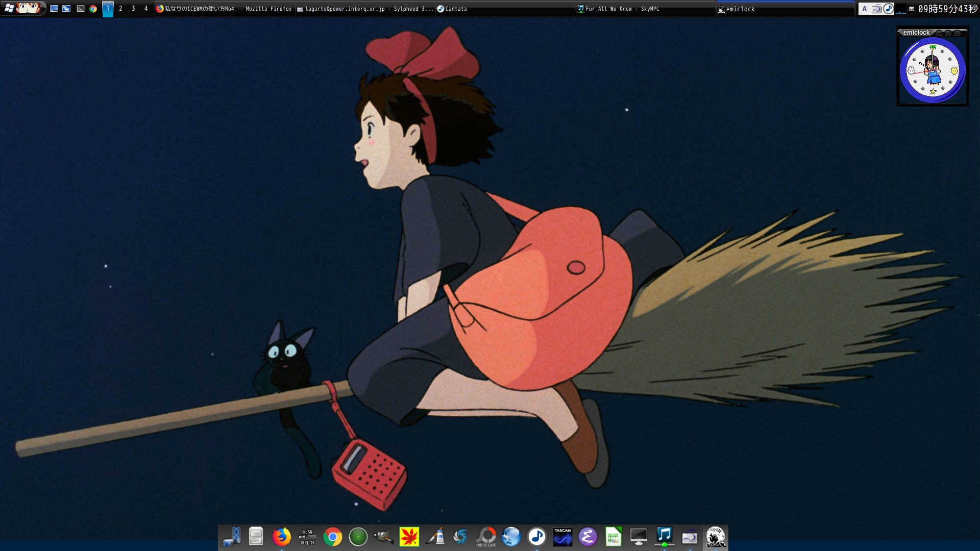Activate the Sylpheed mail taskbar entry
This screenshot has height=551, width=980.
pyautogui.click(x=365, y=9)
